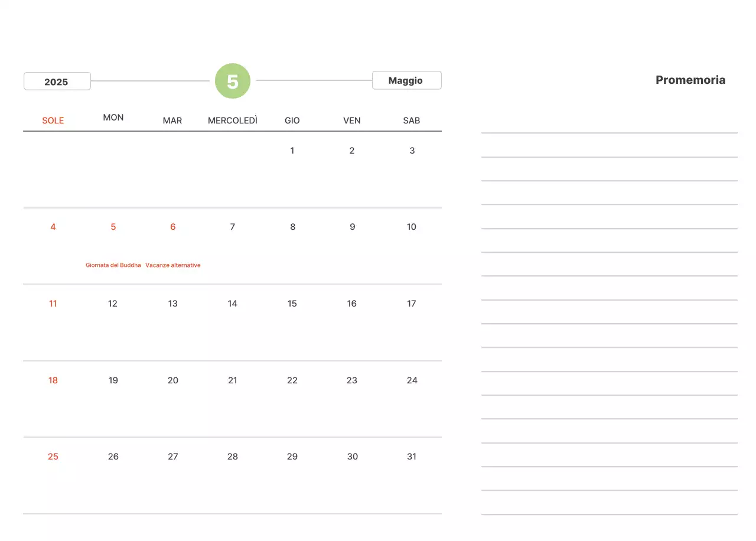Screen dimensions: 756x541
Task: Click the green month number 5 circle
Action: pyautogui.click(x=233, y=82)
